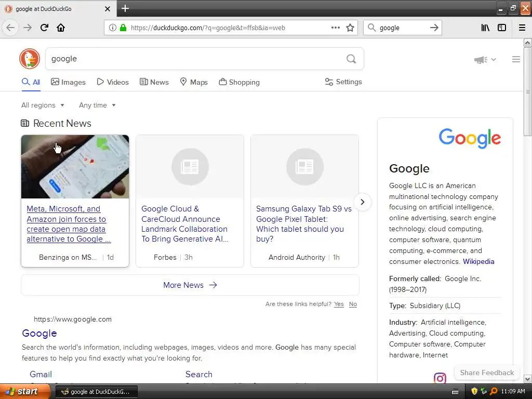Screen dimensions: 532x399
Task: Open the Samsung Galaxy Tab S9 vs Pixel article
Action: click(303, 224)
